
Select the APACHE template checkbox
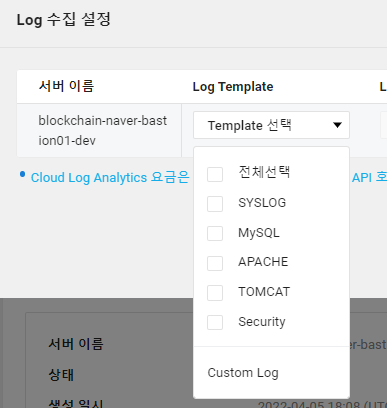pos(215,263)
